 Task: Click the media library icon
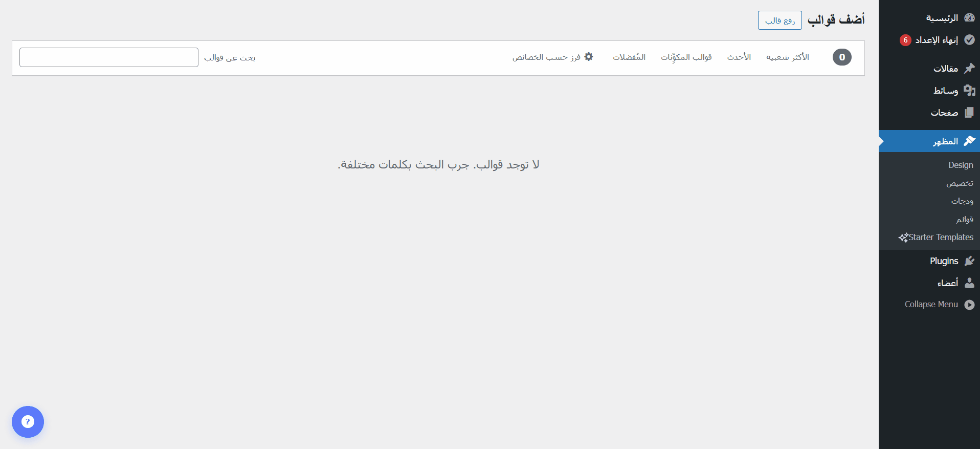[969, 91]
